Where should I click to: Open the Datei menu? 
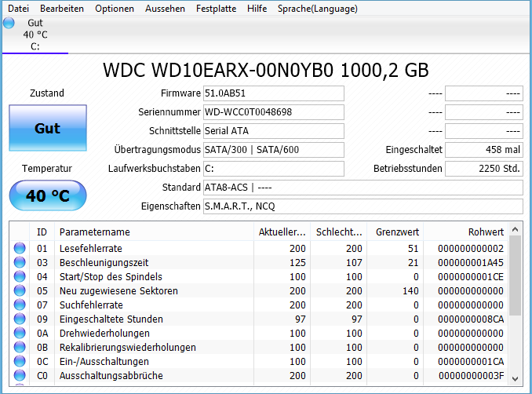[x=18, y=9]
